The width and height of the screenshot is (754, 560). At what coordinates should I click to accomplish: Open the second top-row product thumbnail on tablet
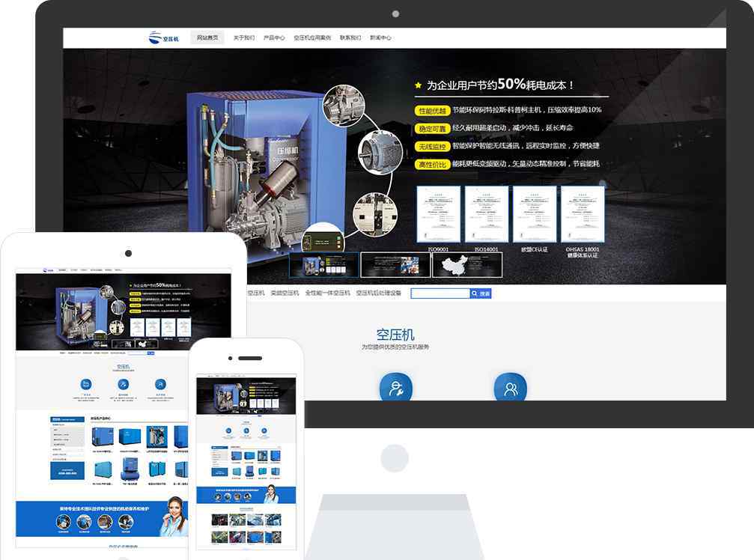click(130, 437)
